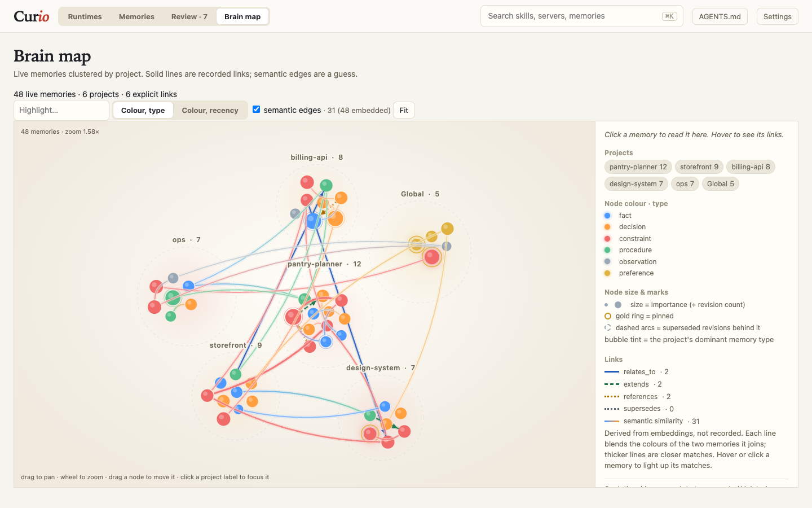
Task: Focus the Global project label on map
Action: pos(420,194)
